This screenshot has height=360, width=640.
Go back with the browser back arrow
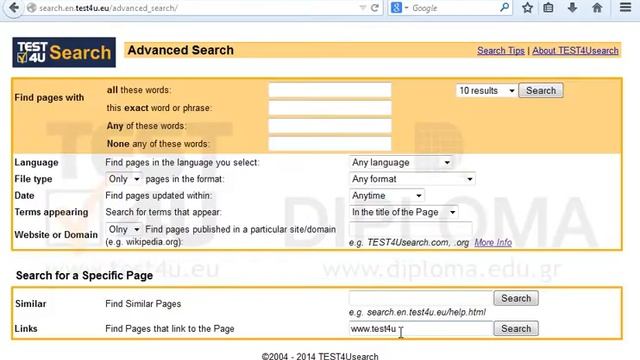pos(13,8)
